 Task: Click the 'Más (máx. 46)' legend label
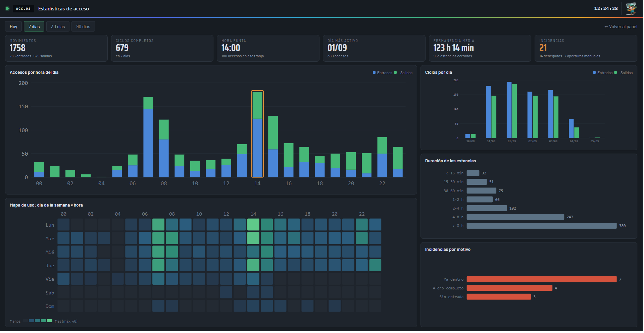(x=66, y=321)
